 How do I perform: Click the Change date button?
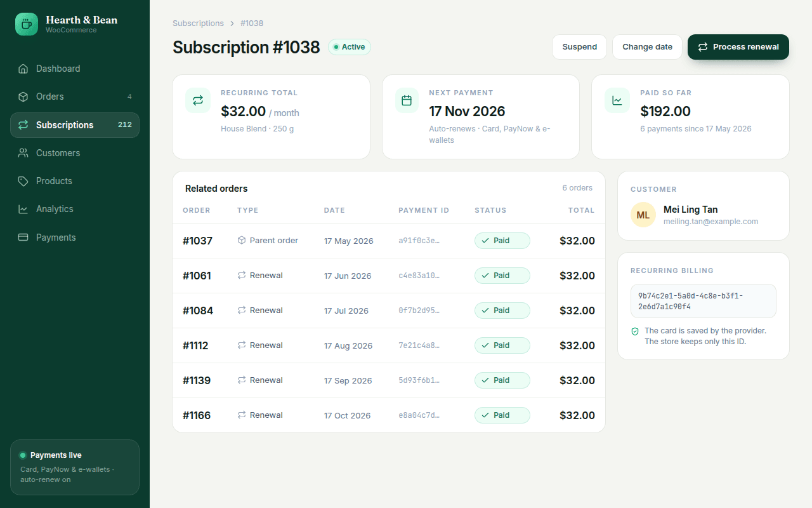coord(647,47)
